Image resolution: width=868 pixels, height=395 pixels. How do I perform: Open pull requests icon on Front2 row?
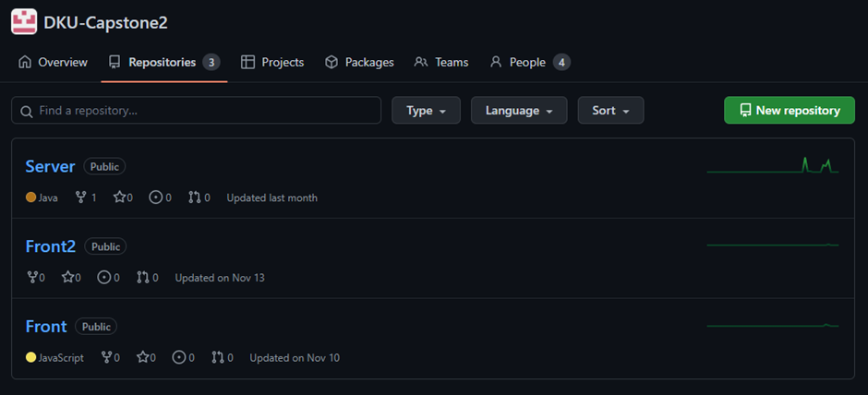[x=143, y=277]
